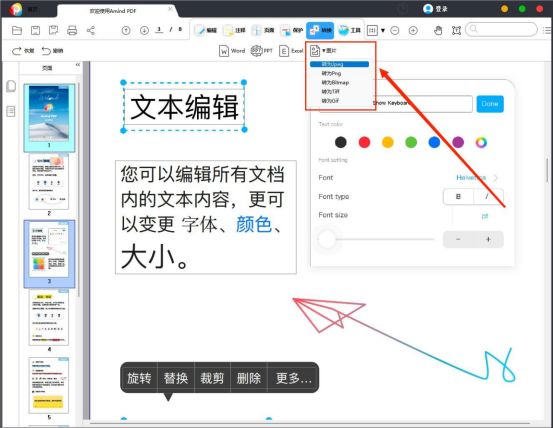Viewport: 553px width, 428px height.
Task: Toggle italic font type button
Action: [488, 196]
